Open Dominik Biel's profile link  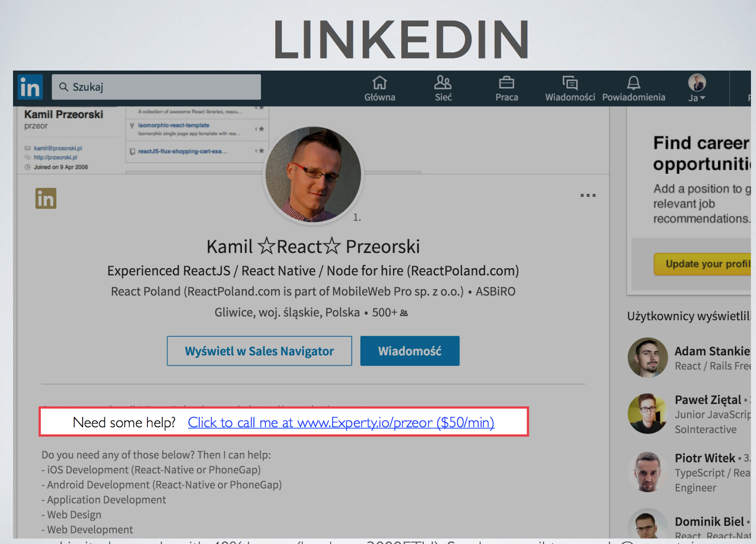point(709,521)
